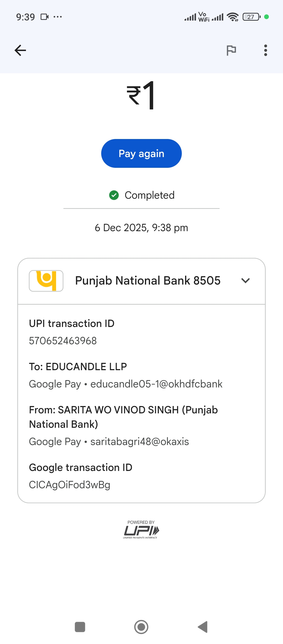Viewport: 283px width, 644px height.
Task: Expand the Punjab National Bank chevron
Action: (246, 281)
